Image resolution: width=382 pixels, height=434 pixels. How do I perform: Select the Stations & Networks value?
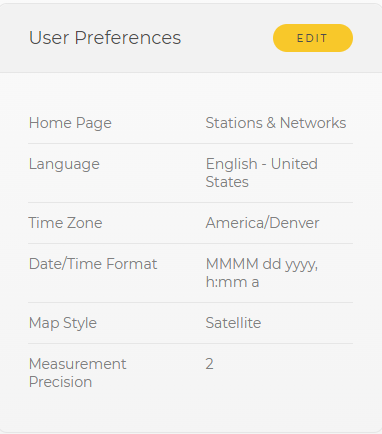click(276, 123)
